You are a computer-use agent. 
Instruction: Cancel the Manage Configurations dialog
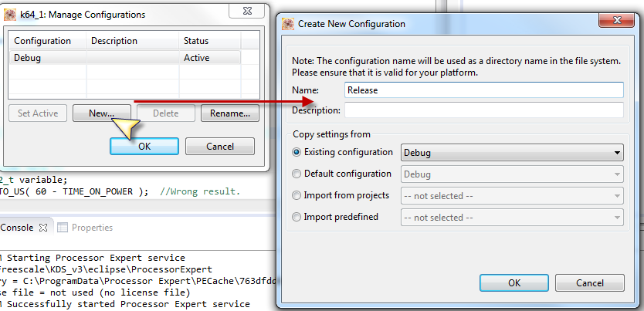click(220, 146)
